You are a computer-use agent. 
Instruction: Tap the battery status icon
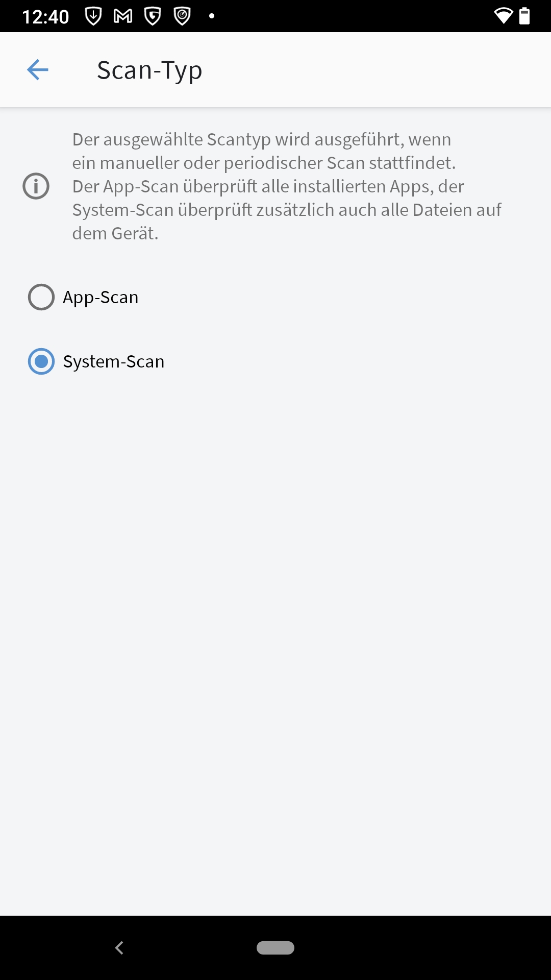coord(524,16)
